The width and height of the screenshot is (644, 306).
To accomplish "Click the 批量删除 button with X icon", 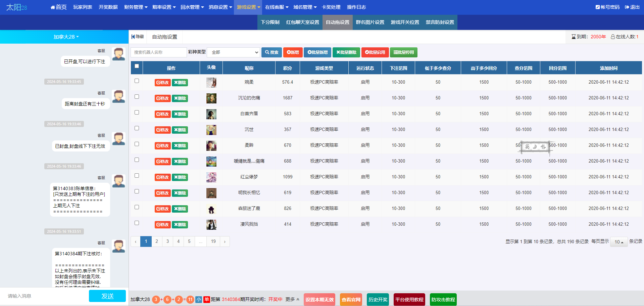I will pyautogui.click(x=346, y=52).
